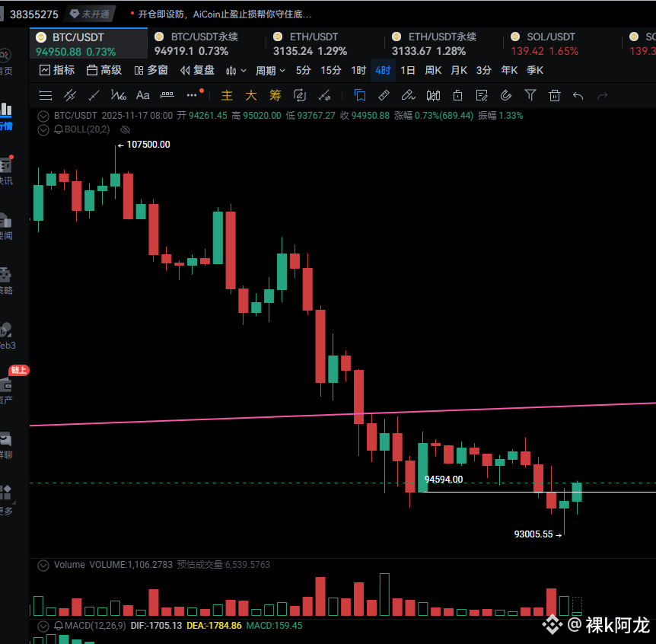The image size is (656, 644).
Task: Select the price range measure tool
Action: point(167,95)
